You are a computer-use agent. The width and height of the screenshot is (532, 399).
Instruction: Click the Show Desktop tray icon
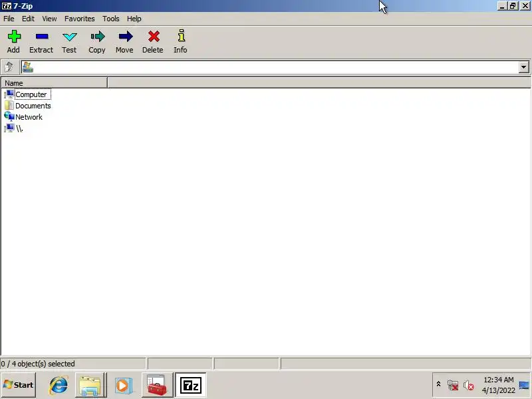point(524,385)
